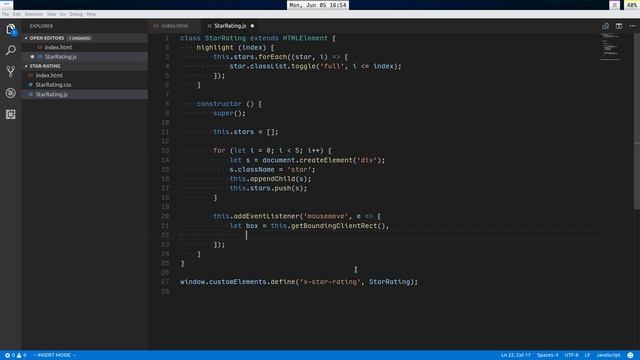Click line number 27 in the gutter

165,282
